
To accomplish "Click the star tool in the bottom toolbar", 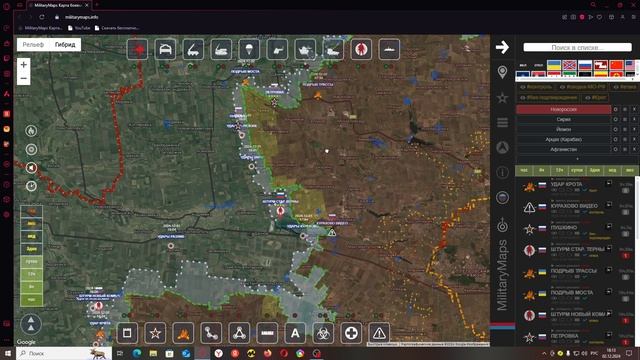I will coord(155,333).
